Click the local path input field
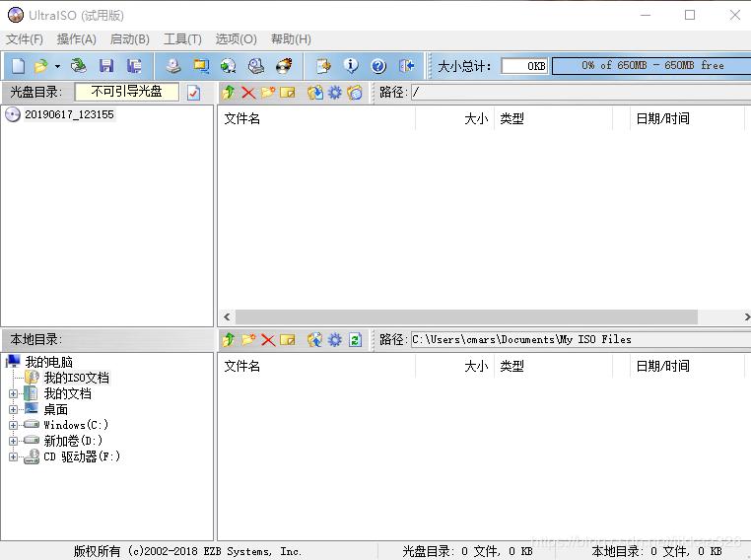 [x=577, y=339]
